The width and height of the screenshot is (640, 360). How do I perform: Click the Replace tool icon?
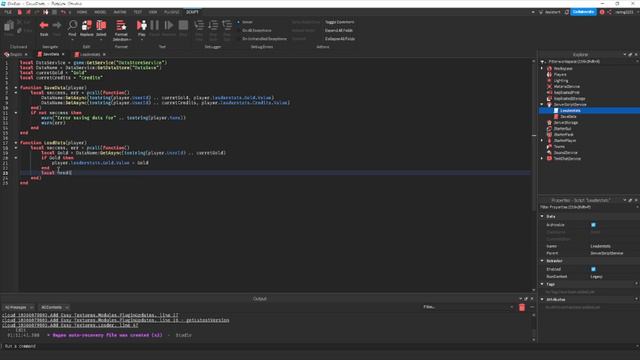click(87, 26)
